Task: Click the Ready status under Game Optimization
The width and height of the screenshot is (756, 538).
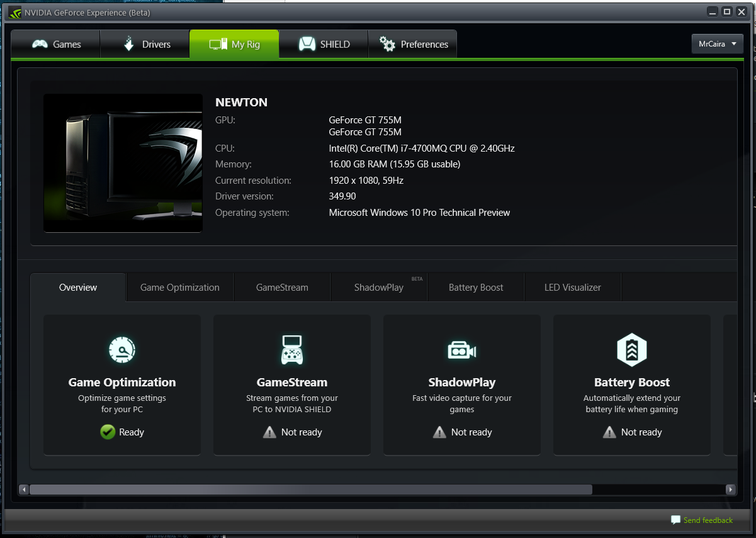Action: pos(132,432)
